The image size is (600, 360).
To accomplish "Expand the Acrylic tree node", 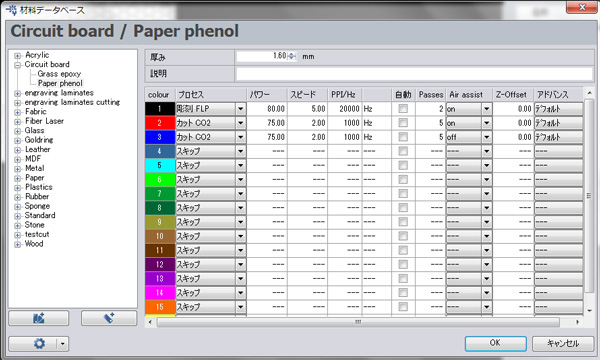I will tap(17, 56).
